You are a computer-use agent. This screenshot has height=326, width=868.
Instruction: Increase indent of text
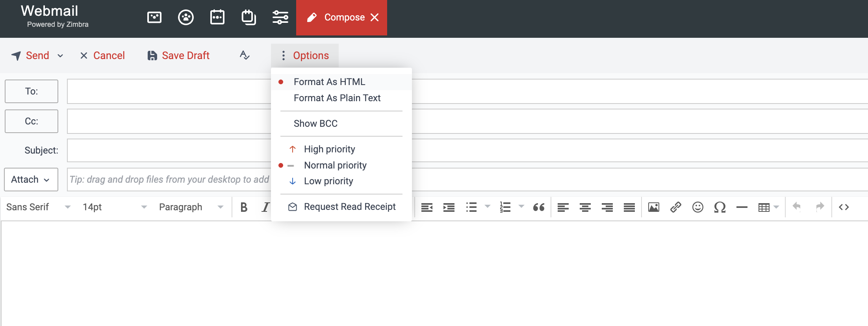449,207
